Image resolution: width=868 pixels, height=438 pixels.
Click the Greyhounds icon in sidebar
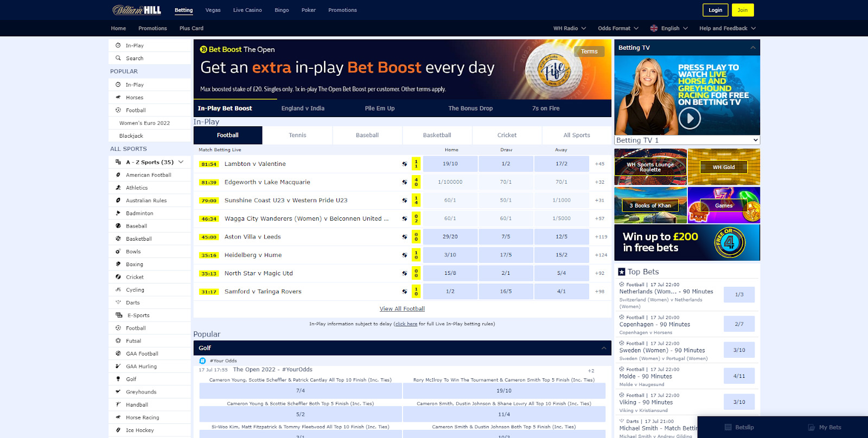[x=118, y=391]
